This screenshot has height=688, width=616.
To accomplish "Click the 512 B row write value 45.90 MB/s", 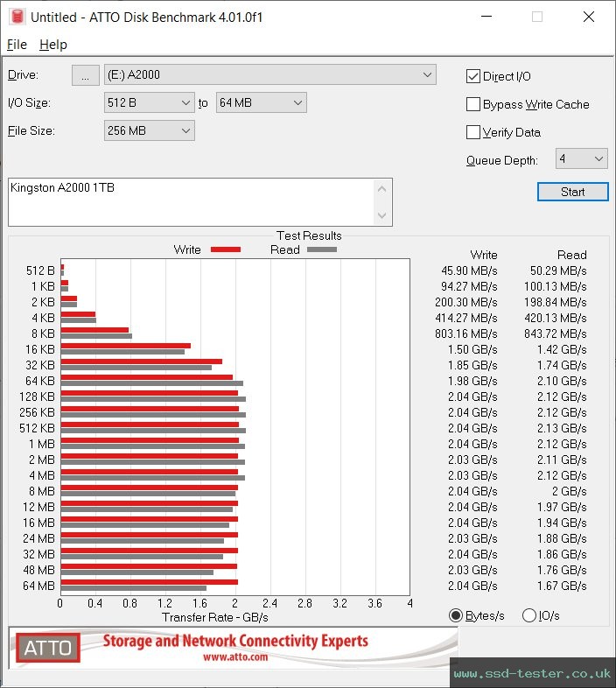I will pos(469,270).
